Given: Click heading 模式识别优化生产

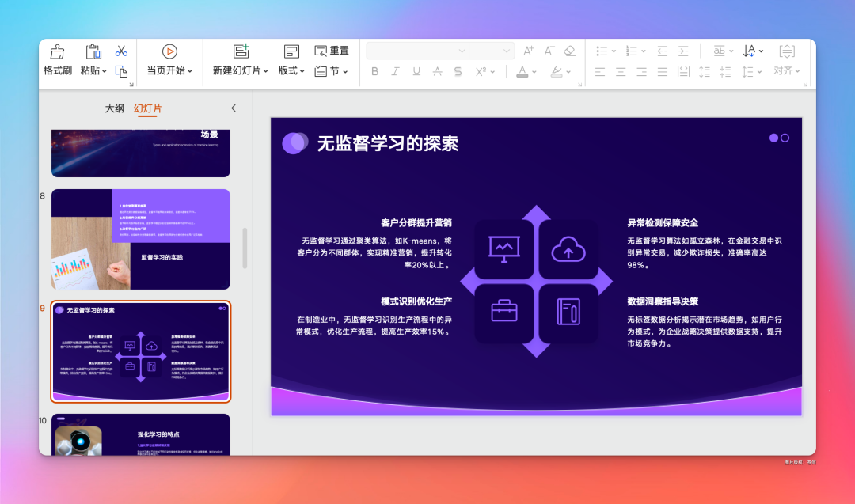Looking at the screenshot, I should (x=416, y=301).
